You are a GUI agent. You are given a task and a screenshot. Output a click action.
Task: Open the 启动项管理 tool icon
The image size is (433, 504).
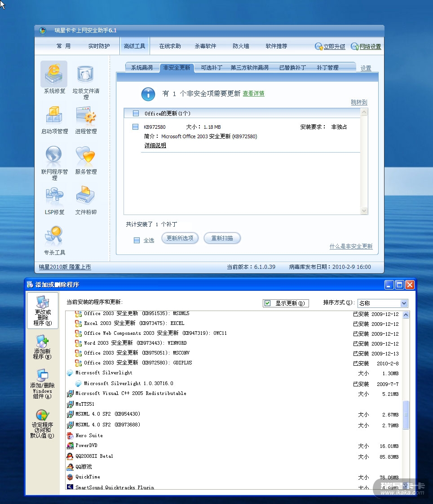(54, 115)
